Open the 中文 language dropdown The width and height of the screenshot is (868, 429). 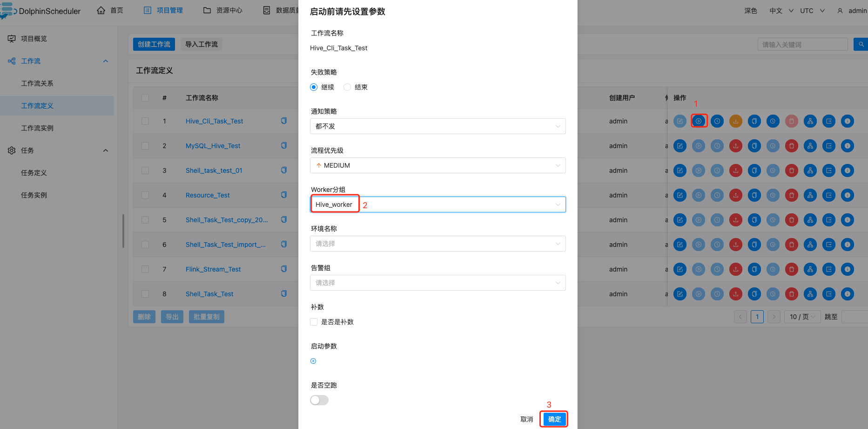click(x=781, y=11)
